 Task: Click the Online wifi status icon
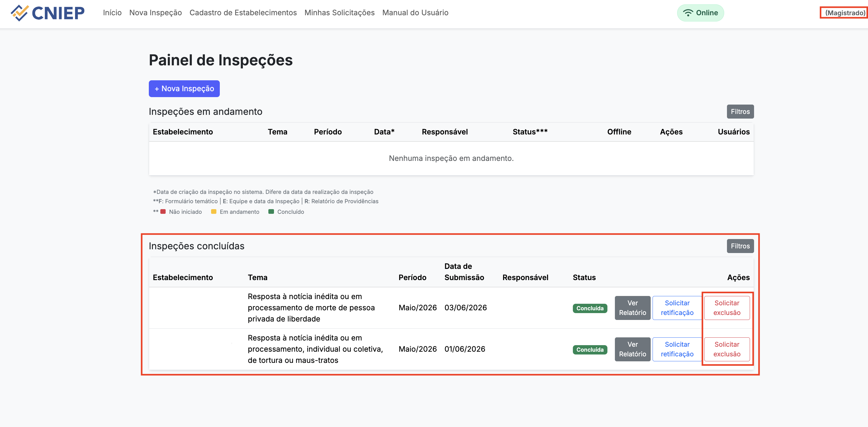pyautogui.click(x=688, y=13)
